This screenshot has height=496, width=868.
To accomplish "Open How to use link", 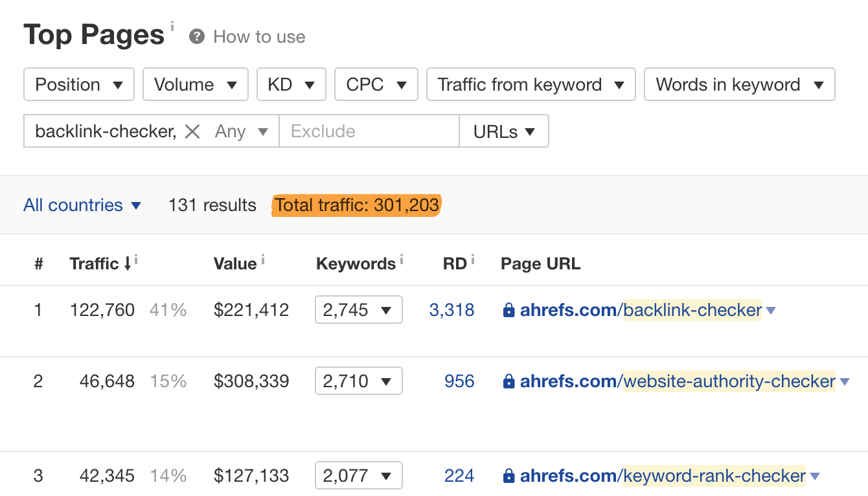I will [x=259, y=37].
